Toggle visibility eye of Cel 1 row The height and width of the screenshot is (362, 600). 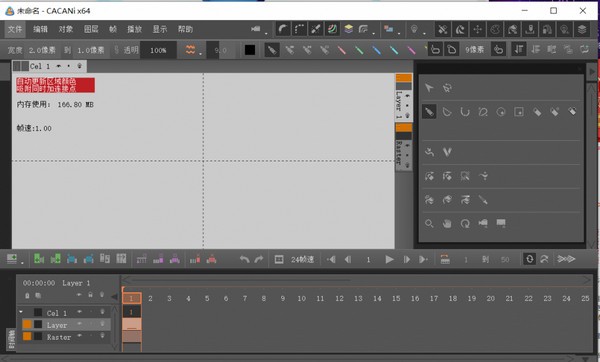pos(79,312)
